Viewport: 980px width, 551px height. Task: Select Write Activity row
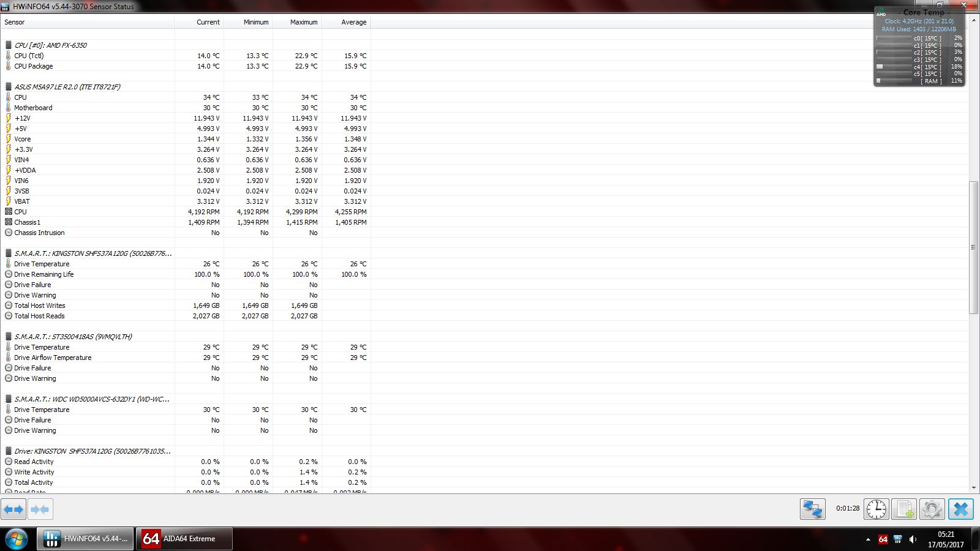(186, 472)
